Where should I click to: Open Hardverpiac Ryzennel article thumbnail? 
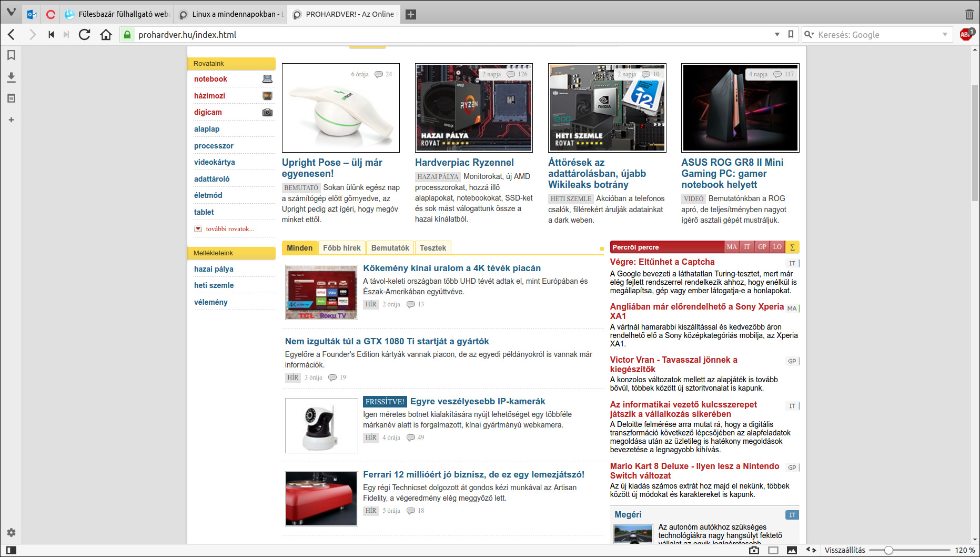click(x=474, y=108)
